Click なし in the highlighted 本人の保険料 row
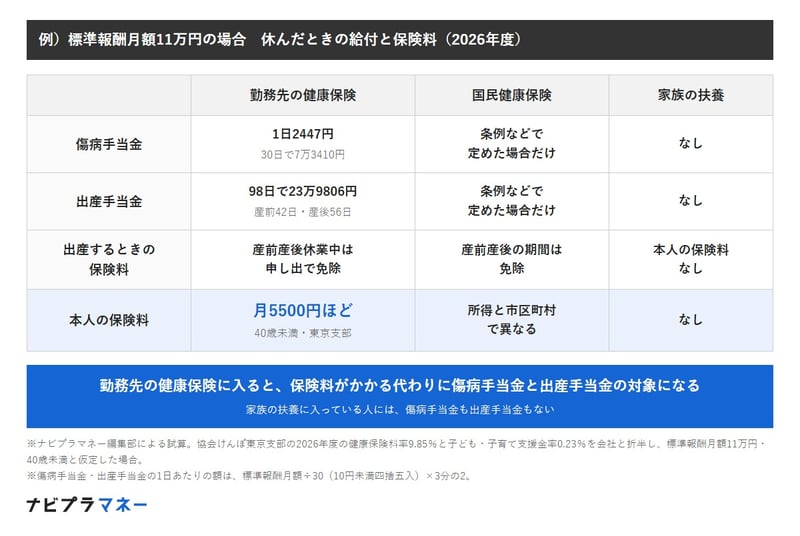This screenshot has width=800, height=536. point(691,320)
